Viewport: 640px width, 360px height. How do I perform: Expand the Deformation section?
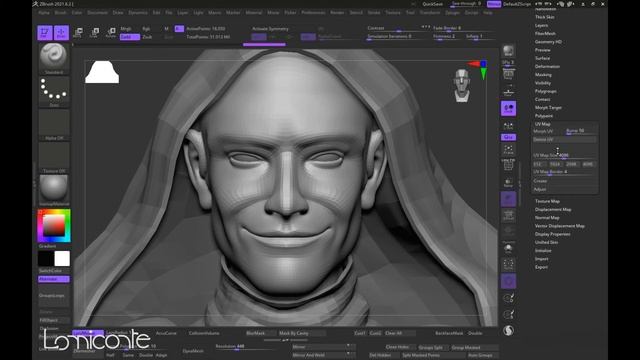[x=547, y=67]
